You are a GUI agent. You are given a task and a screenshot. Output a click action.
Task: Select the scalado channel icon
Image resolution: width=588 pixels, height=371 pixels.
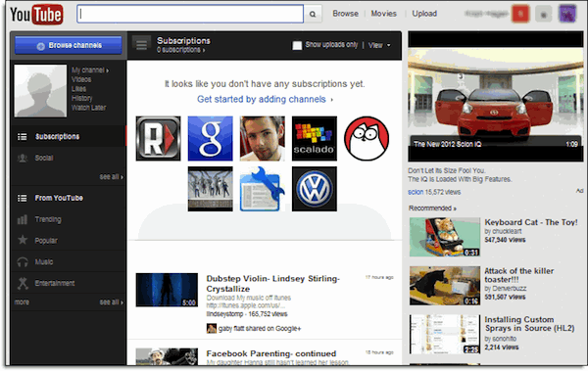(315, 138)
